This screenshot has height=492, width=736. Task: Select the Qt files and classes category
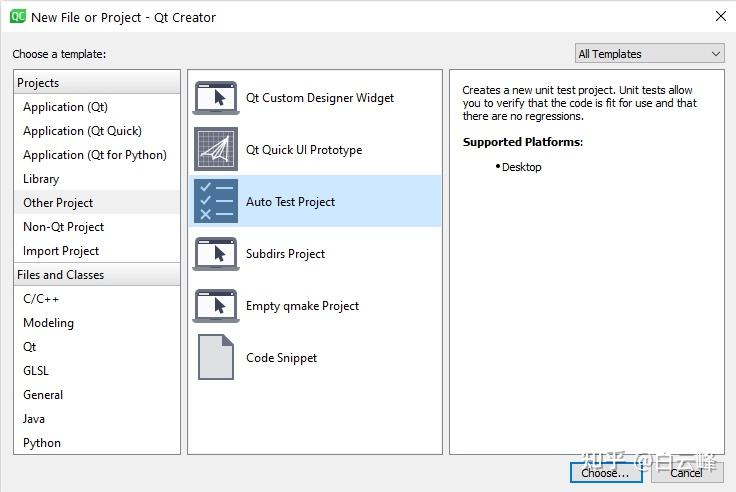[97, 346]
